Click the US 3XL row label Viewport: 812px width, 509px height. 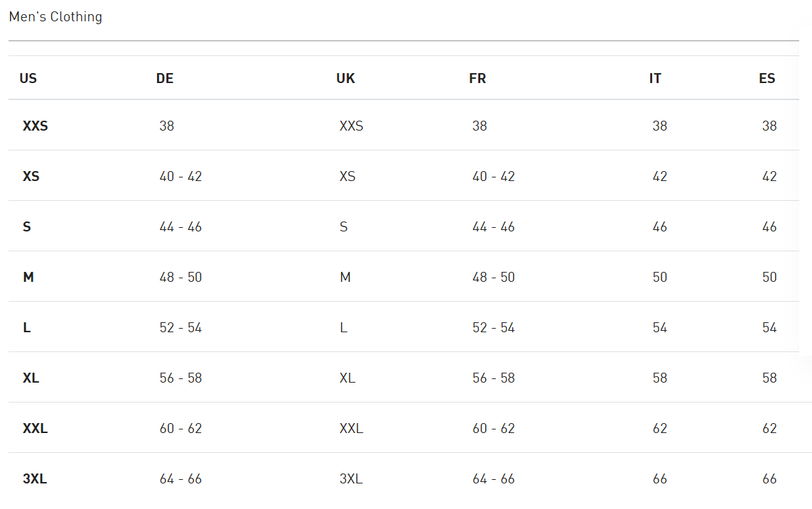pyautogui.click(x=35, y=479)
